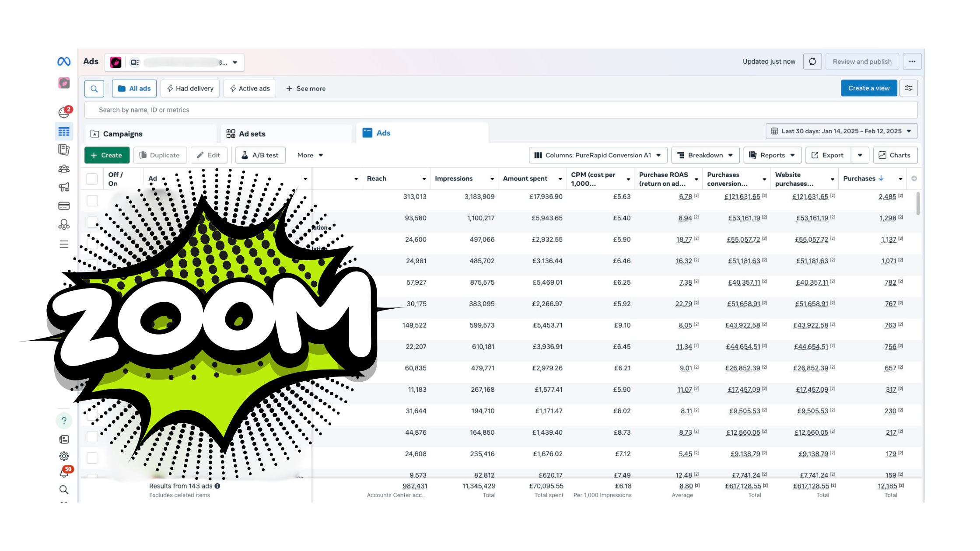Viewport: 980px width, 551px height.
Task: Focus the Search by name, ID or metrics field
Action: click(501, 110)
